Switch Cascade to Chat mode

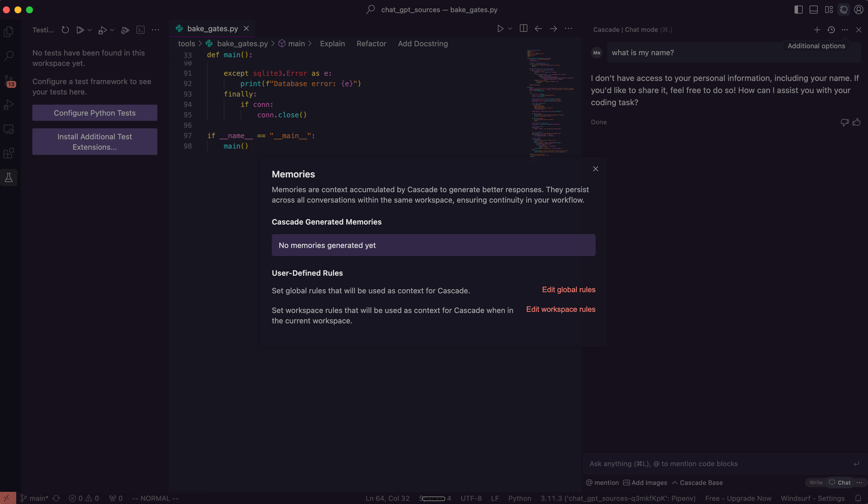840,482
